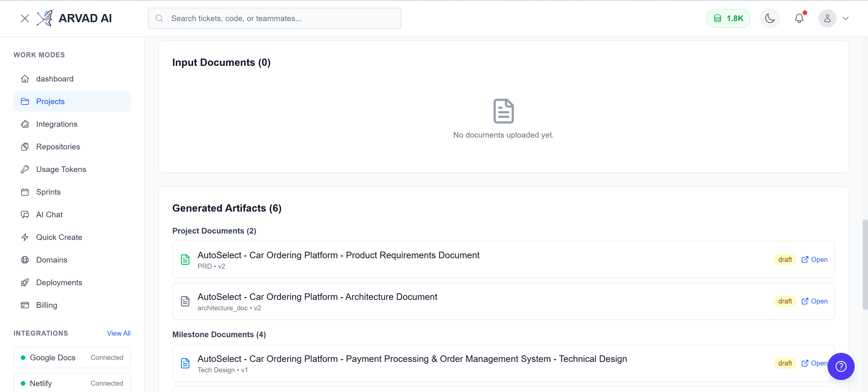The width and height of the screenshot is (868, 392).
Task: Click View All integrations link
Action: click(119, 333)
